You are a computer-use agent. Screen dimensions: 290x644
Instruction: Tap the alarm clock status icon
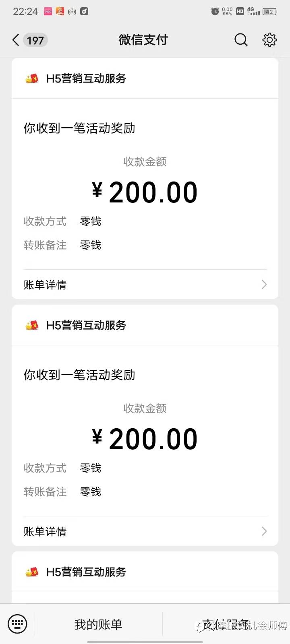[x=215, y=11]
